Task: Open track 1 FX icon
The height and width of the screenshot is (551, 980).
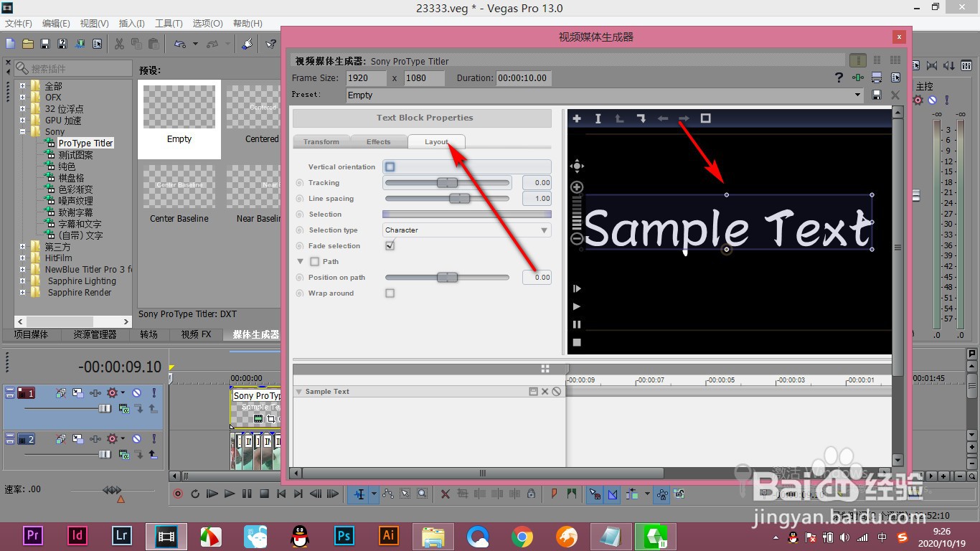Action: point(95,393)
